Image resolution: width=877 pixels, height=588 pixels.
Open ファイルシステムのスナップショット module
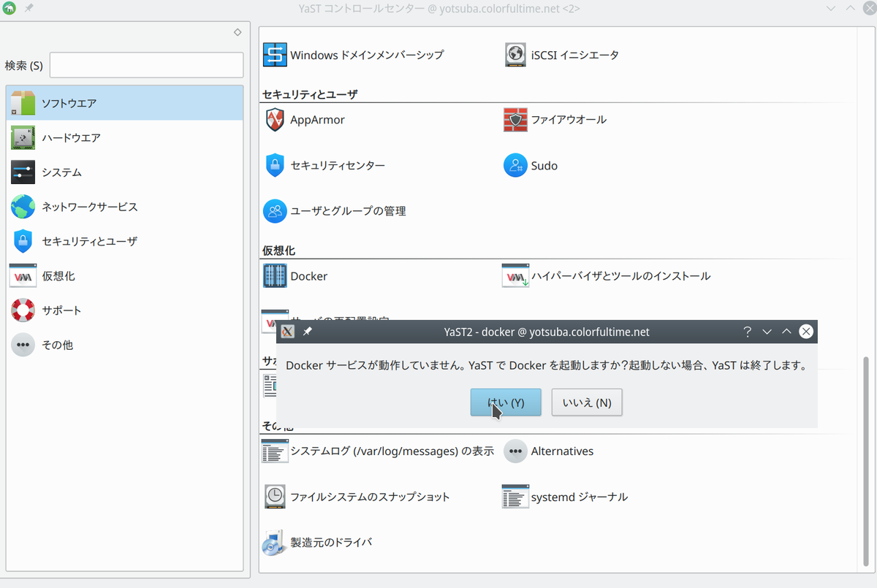(x=357, y=497)
